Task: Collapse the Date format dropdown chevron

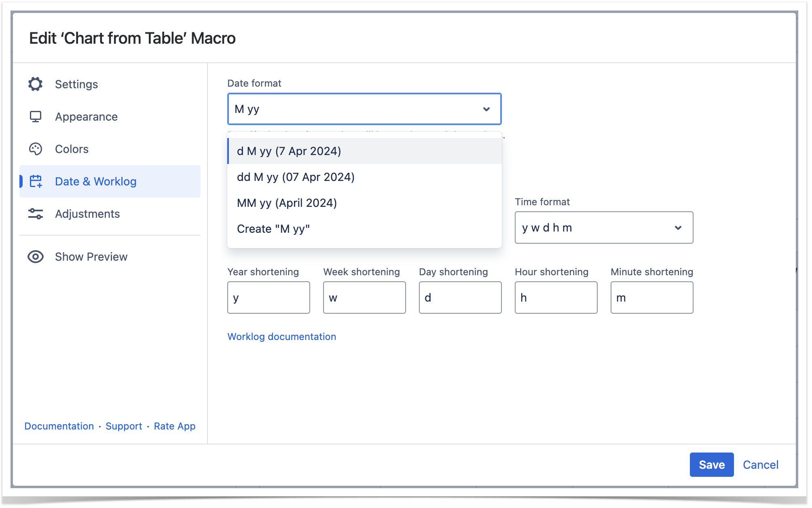Action: [x=486, y=109]
